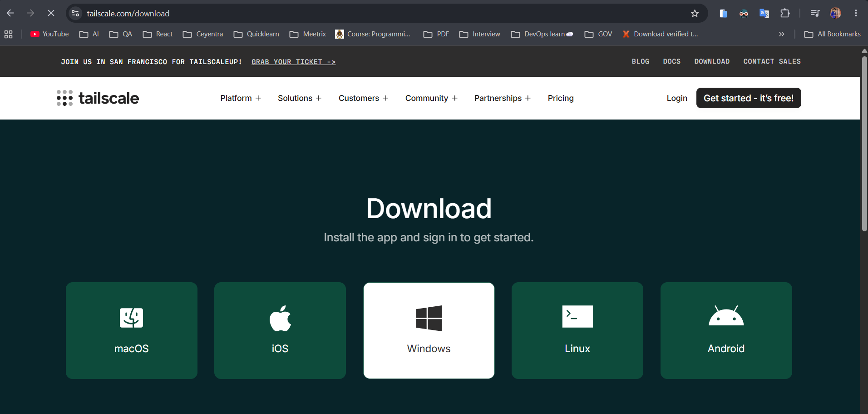Select the Linux download tile
The height and width of the screenshot is (414, 868).
(577, 330)
